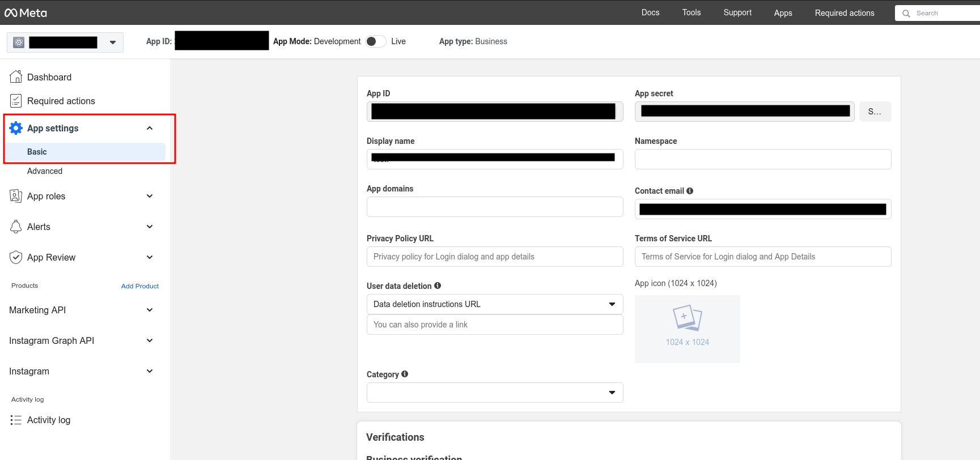Open the Docs menu in top bar
The image size is (980, 460).
tap(650, 12)
